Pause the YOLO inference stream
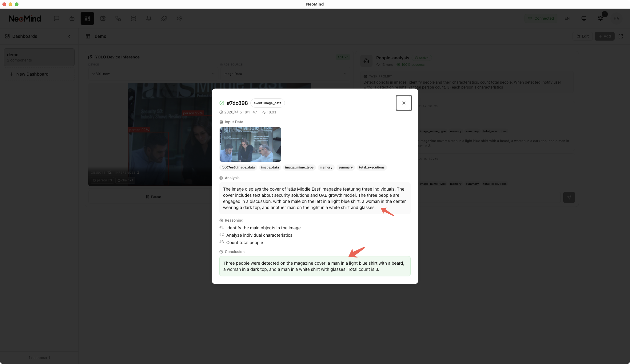Image resolution: width=630 pixels, height=364 pixels. tap(154, 197)
